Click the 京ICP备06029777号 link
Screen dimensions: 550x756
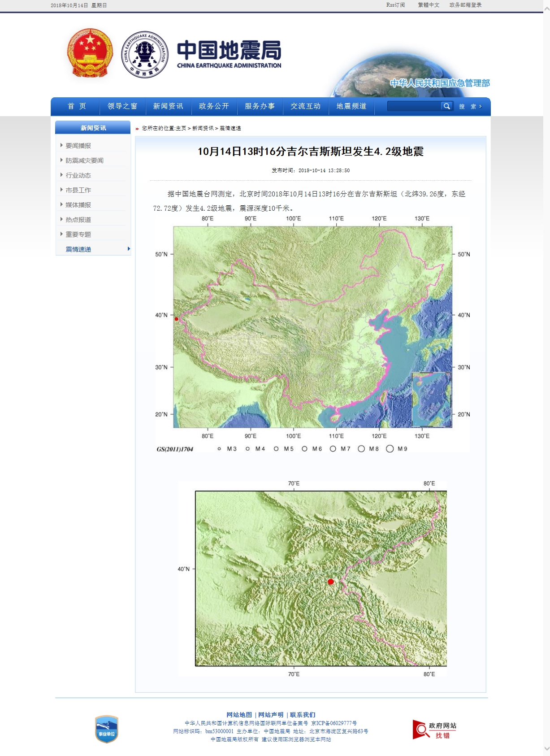(x=334, y=723)
